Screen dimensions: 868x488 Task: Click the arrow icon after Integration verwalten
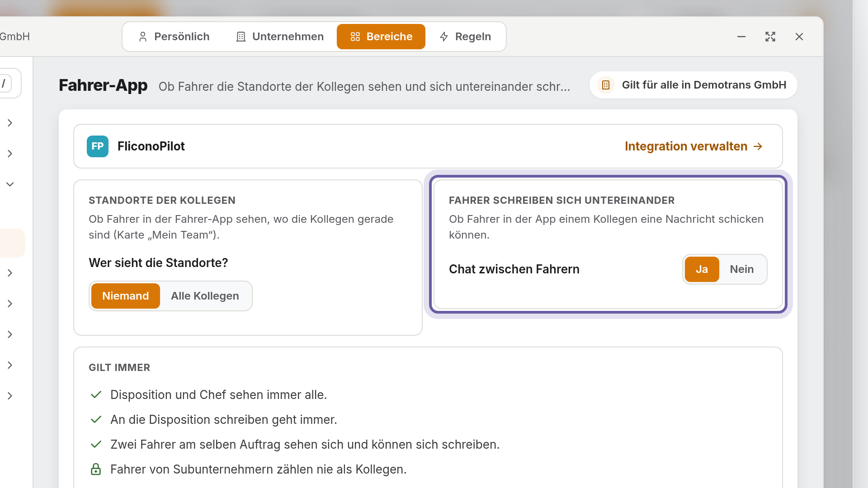click(758, 146)
